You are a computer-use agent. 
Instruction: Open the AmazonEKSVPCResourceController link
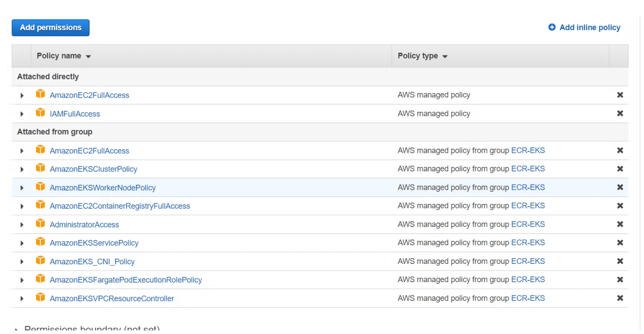pyautogui.click(x=112, y=298)
